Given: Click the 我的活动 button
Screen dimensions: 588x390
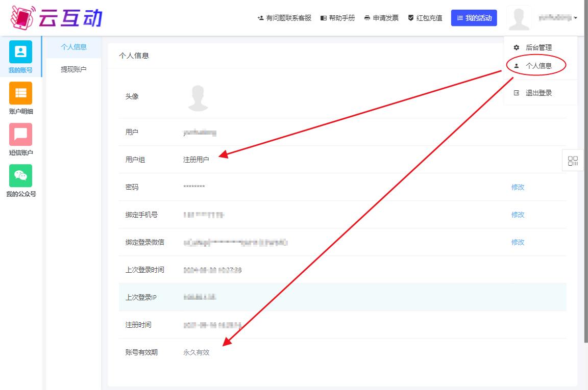Looking at the screenshot, I should pyautogui.click(x=474, y=18).
